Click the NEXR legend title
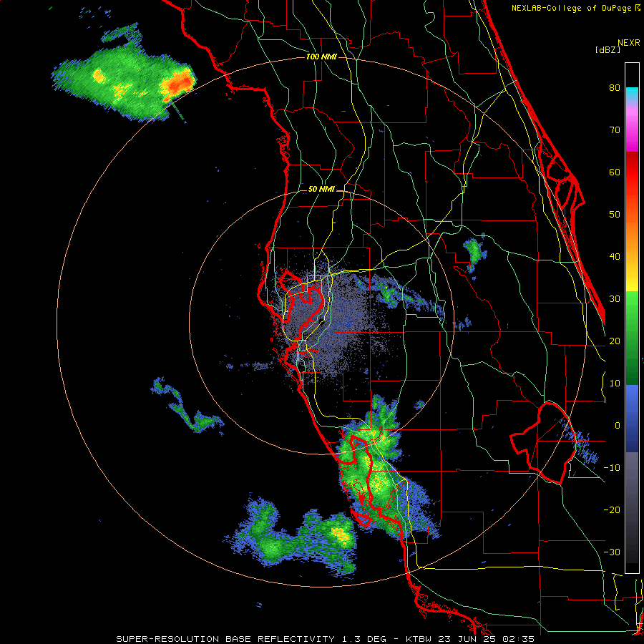 point(629,43)
